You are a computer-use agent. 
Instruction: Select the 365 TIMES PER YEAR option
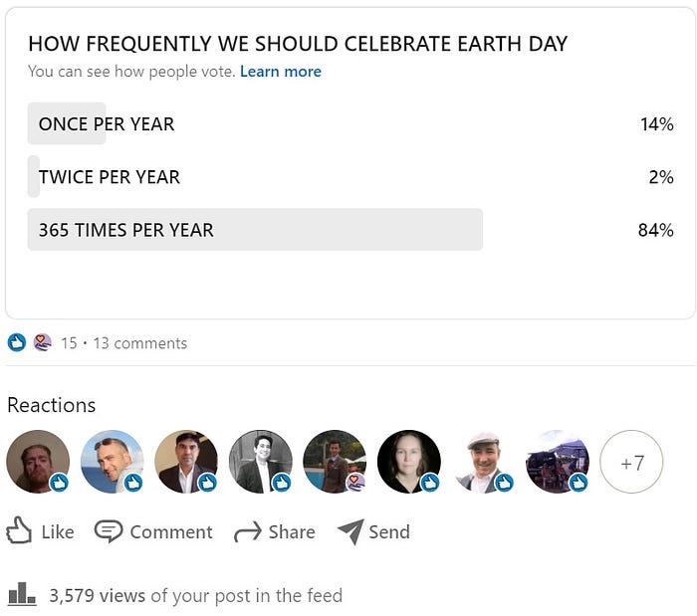pyautogui.click(x=126, y=230)
